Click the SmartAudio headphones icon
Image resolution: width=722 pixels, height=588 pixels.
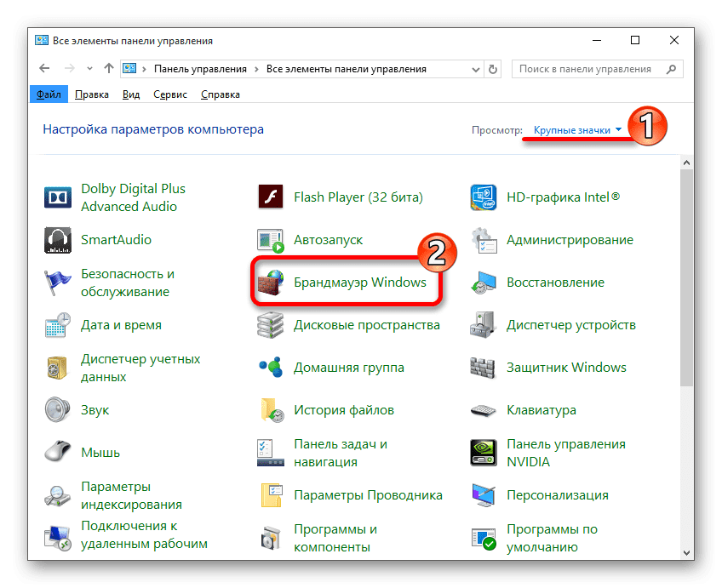[58, 240]
